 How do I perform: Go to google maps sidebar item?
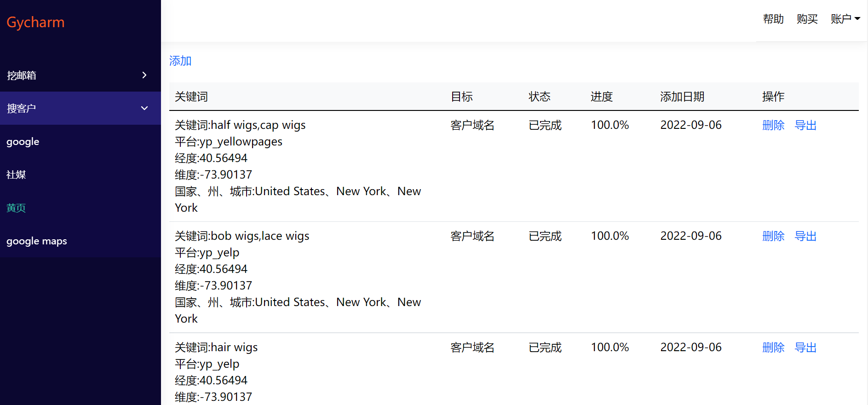(x=37, y=241)
